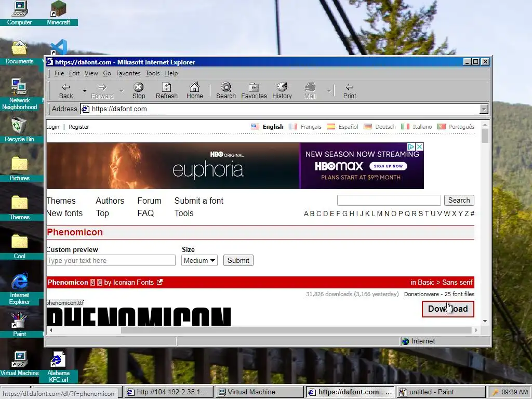532x399 pixels.
Task: Open the Pictures folder on desktop
Action: [x=19, y=169]
